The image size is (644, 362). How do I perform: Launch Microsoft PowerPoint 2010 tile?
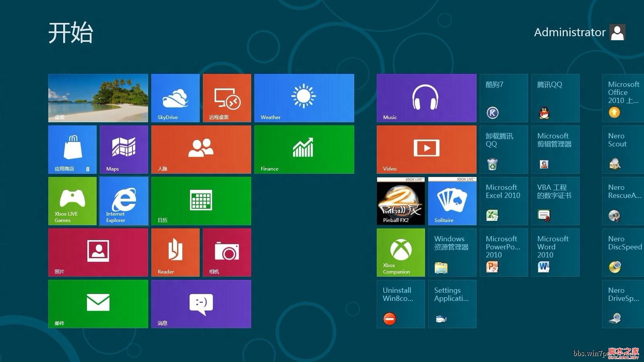tap(504, 253)
